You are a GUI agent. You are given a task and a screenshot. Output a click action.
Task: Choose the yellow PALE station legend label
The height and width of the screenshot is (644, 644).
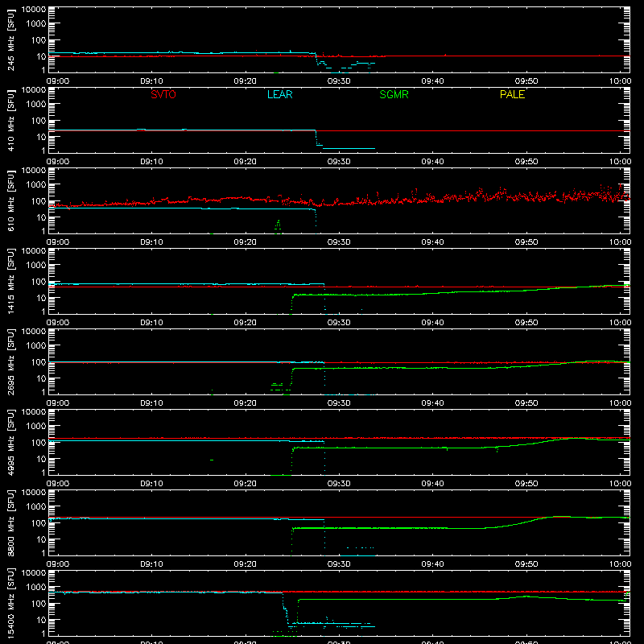[x=512, y=94]
